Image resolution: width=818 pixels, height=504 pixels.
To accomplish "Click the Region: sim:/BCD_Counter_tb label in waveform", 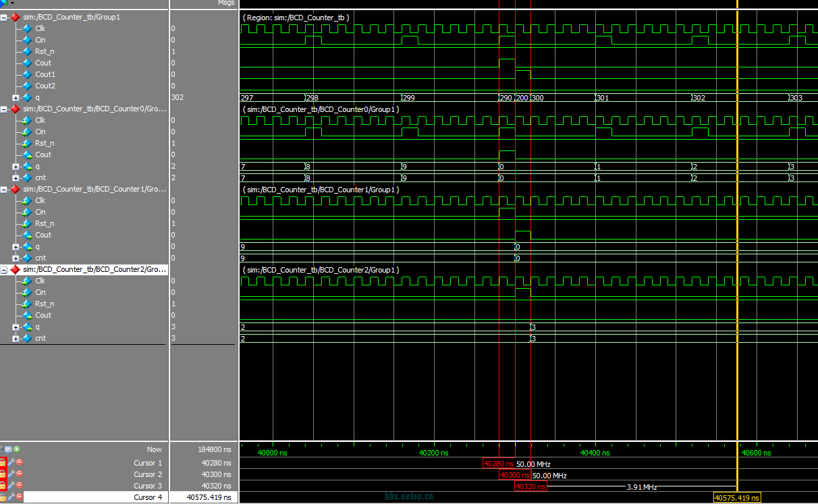I will (x=296, y=17).
